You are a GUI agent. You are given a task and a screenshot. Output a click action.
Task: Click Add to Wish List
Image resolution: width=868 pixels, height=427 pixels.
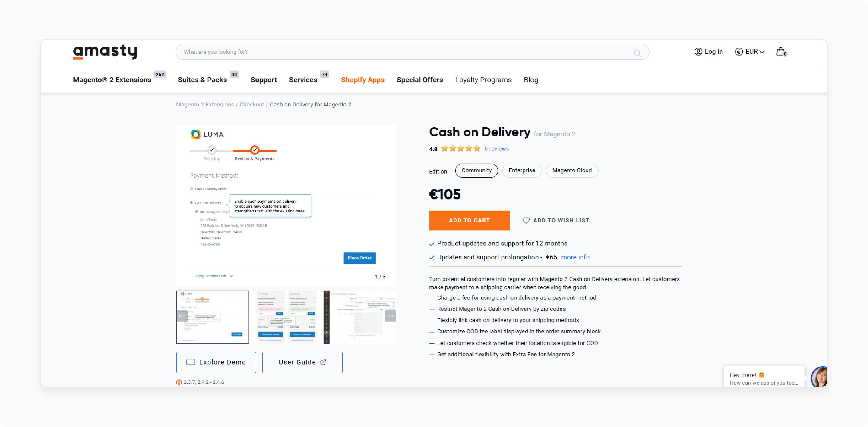pyautogui.click(x=556, y=220)
